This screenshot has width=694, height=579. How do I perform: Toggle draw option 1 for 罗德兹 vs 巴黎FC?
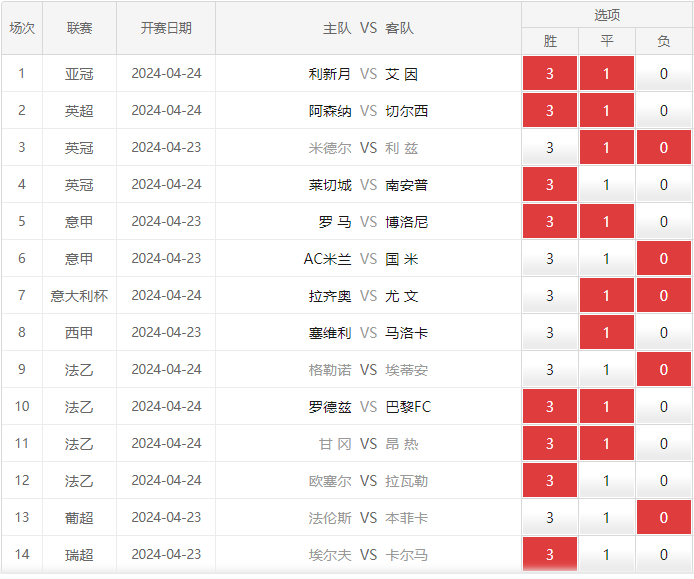tap(607, 406)
